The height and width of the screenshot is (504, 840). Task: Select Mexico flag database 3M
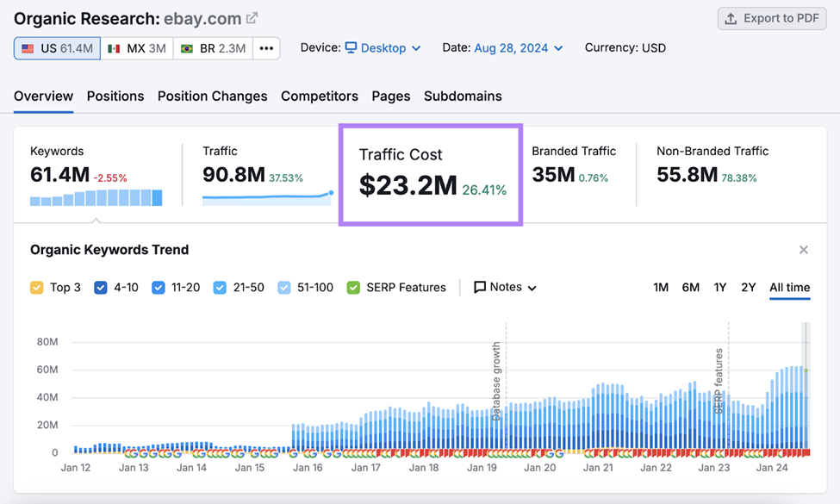pos(137,48)
